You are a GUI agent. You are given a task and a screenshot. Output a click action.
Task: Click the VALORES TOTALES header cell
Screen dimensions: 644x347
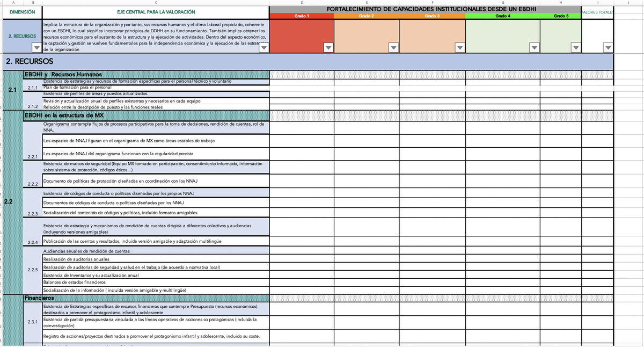pos(597,12)
